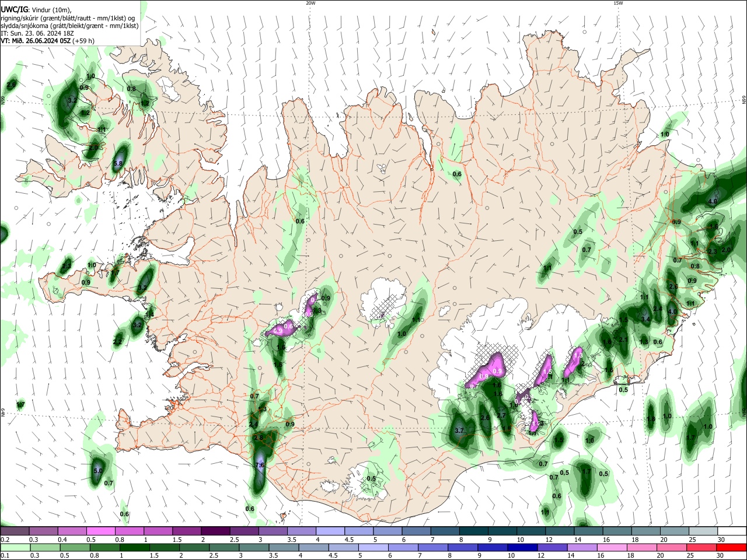Click the '10' label on the snow scale
The height and width of the screenshot is (560, 747).
click(521, 540)
